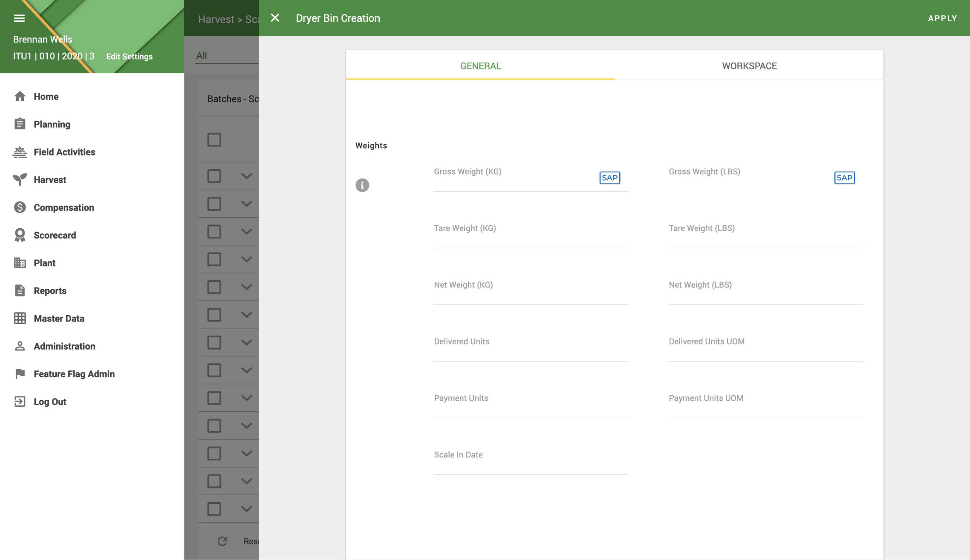Check the first batch row checkbox
The image size is (970, 560).
point(214,176)
